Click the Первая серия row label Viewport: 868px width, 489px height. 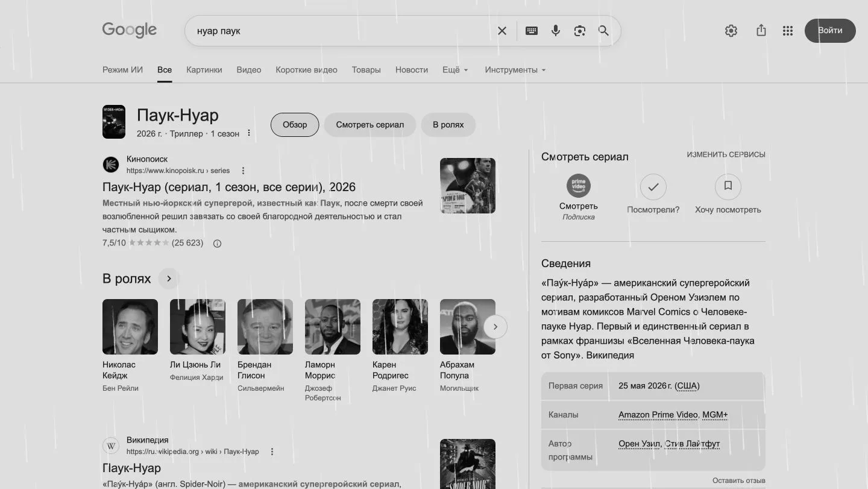(x=576, y=386)
